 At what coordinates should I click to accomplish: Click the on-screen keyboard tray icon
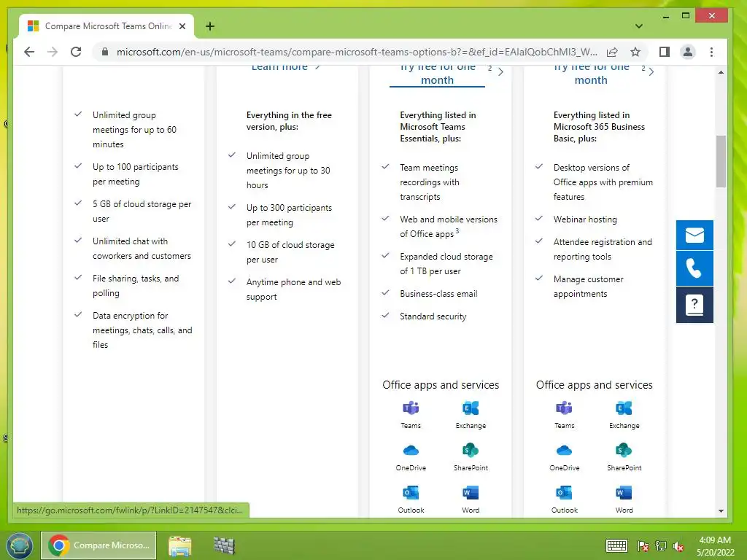[616, 545]
